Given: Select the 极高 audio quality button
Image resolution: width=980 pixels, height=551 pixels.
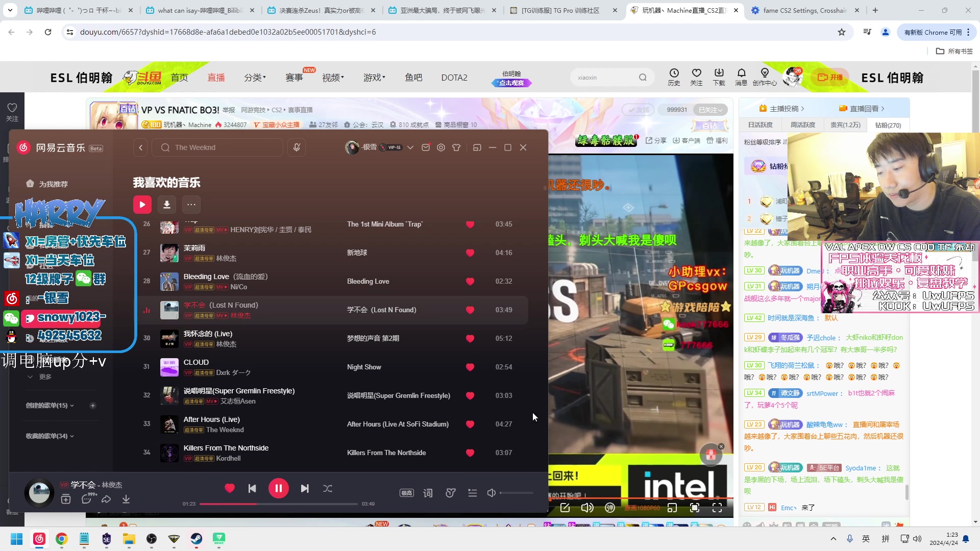Looking at the screenshot, I should pyautogui.click(x=407, y=493).
